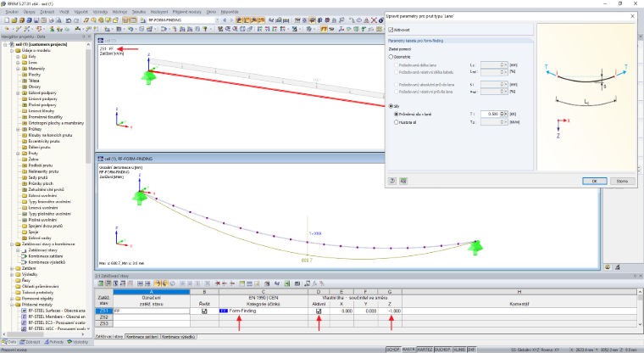
Task: Open the Přídavné moduly menu
Action: (x=187, y=12)
